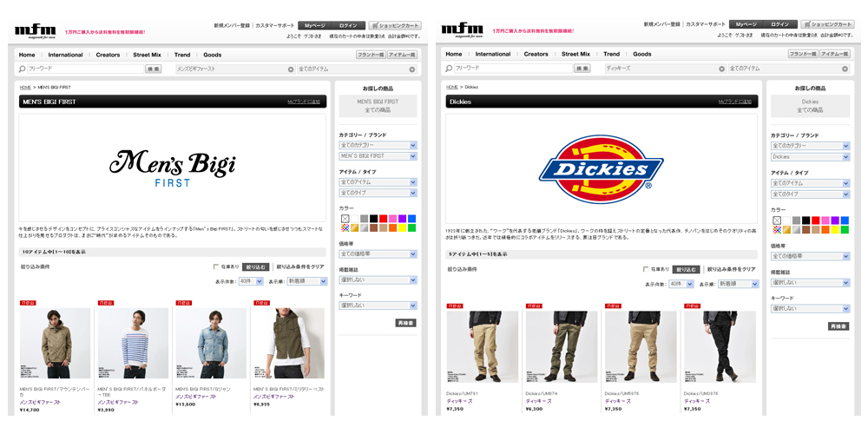Click the mfm logo on the Men's Bigi page
This screenshot has height=434, width=868.
pos(36,31)
